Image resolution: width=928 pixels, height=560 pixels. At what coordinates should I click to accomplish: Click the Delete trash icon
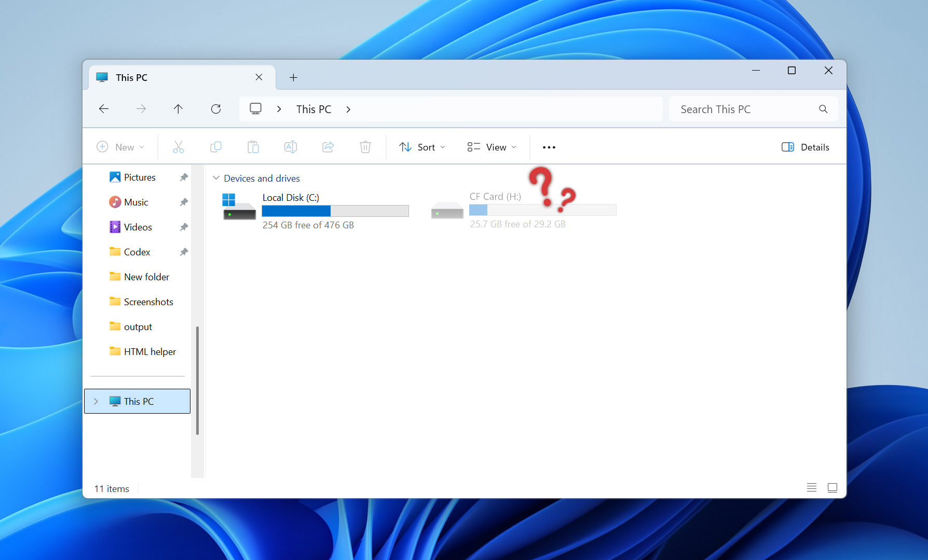(x=365, y=147)
